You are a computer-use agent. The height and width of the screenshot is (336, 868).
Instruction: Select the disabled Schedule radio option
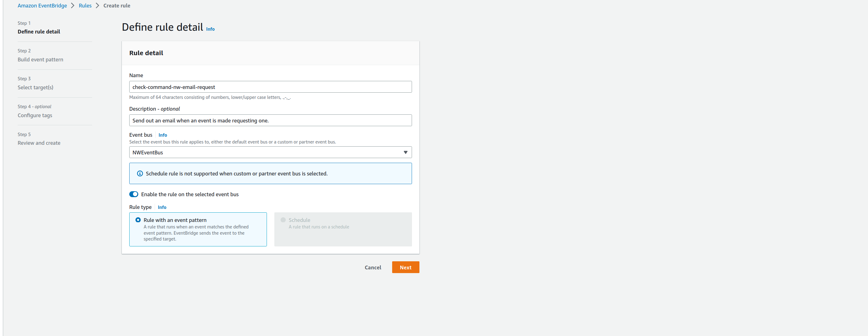pyautogui.click(x=283, y=220)
